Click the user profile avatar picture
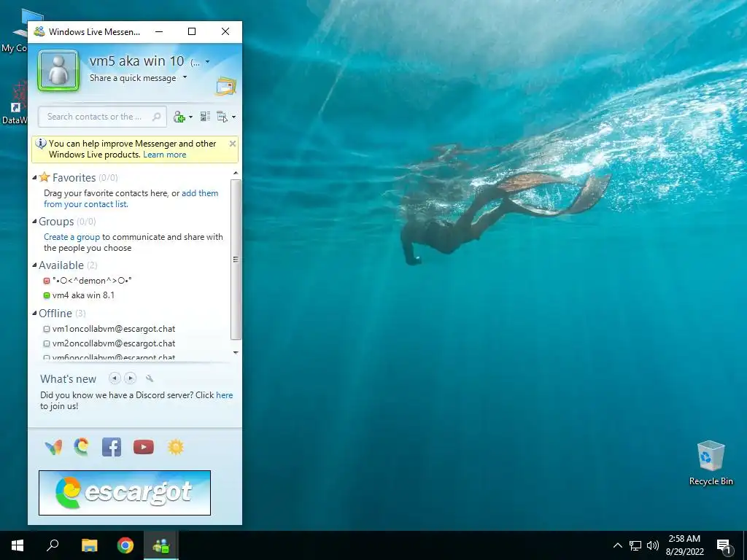The width and height of the screenshot is (747, 560). point(58,70)
